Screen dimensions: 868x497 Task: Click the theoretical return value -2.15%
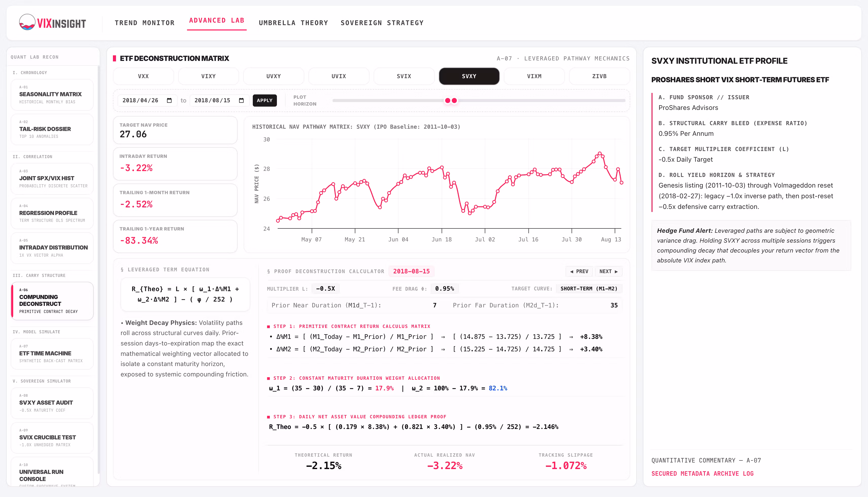(324, 466)
